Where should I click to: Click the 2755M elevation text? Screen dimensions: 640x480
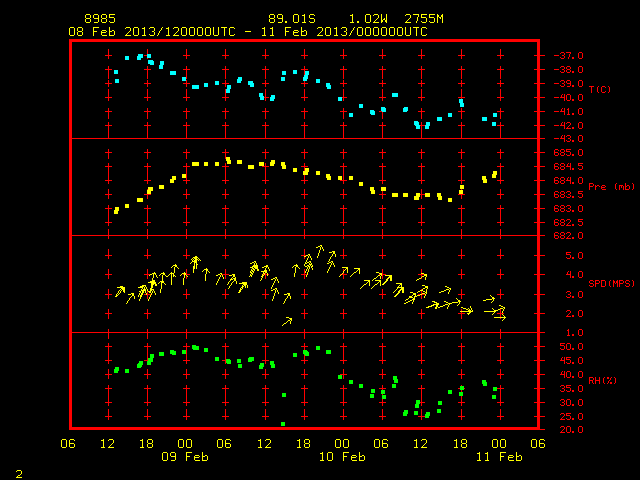424,19
